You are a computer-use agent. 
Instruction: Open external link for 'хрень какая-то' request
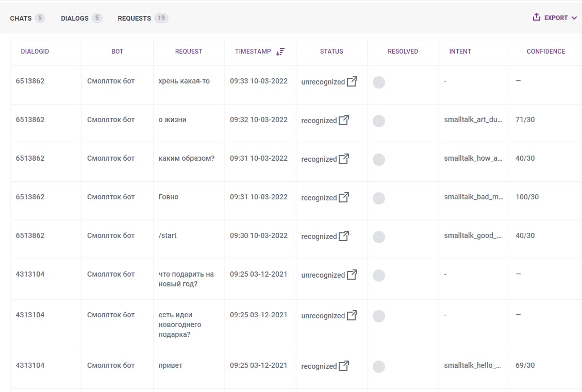tap(352, 81)
